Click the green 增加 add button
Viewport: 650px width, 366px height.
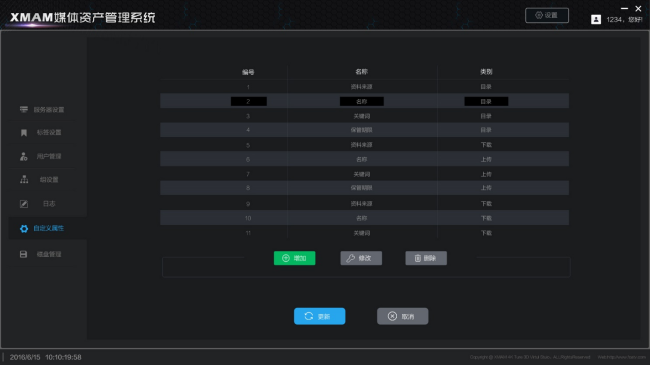294,258
